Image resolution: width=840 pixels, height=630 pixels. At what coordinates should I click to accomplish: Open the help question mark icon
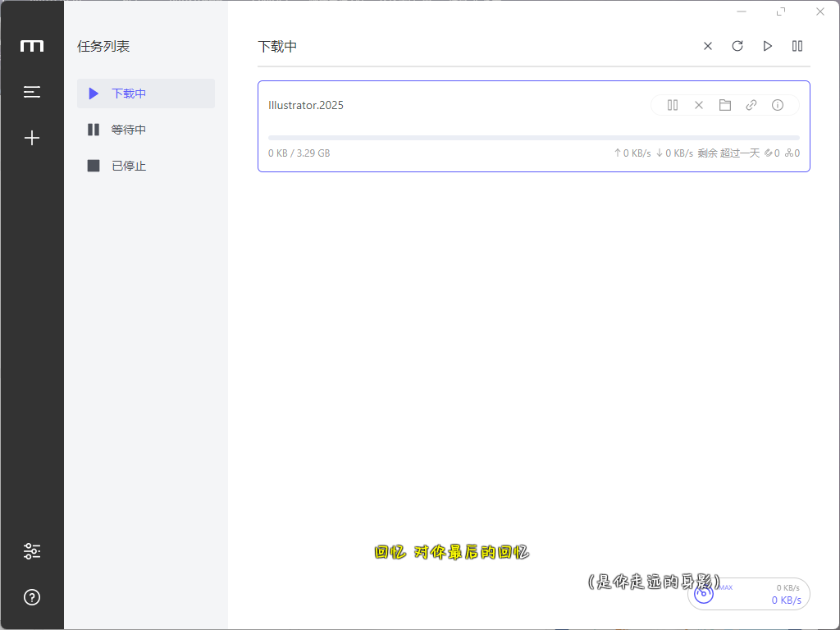pyautogui.click(x=32, y=597)
